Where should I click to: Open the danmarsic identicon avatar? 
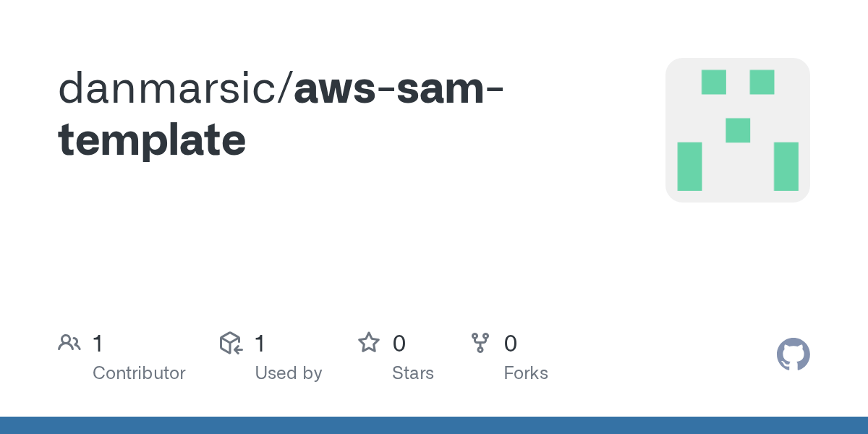click(x=738, y=130)
